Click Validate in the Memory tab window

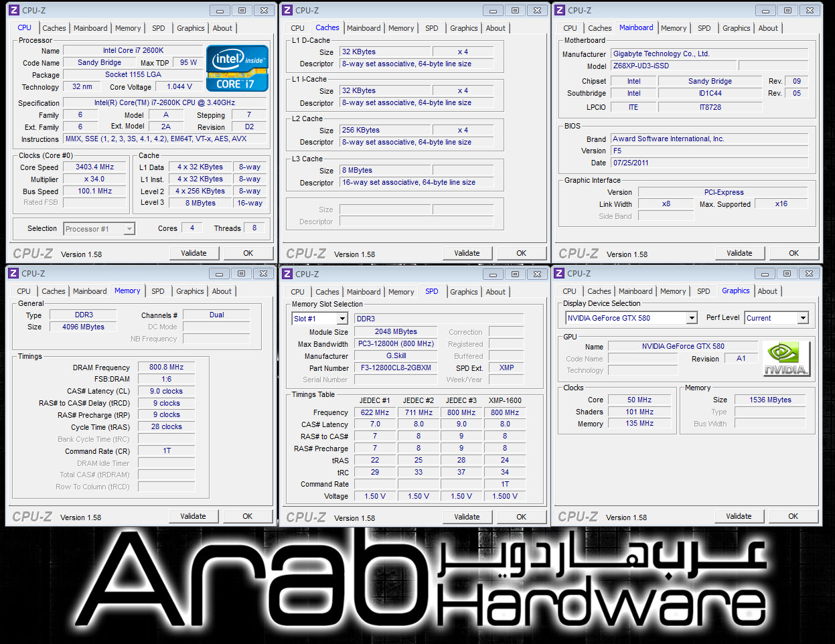coord(193,516)
